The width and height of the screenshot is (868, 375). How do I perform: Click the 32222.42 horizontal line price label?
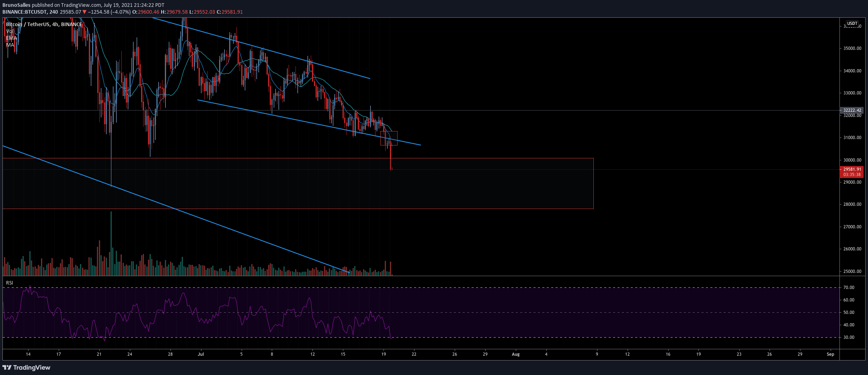coord(852,110)
